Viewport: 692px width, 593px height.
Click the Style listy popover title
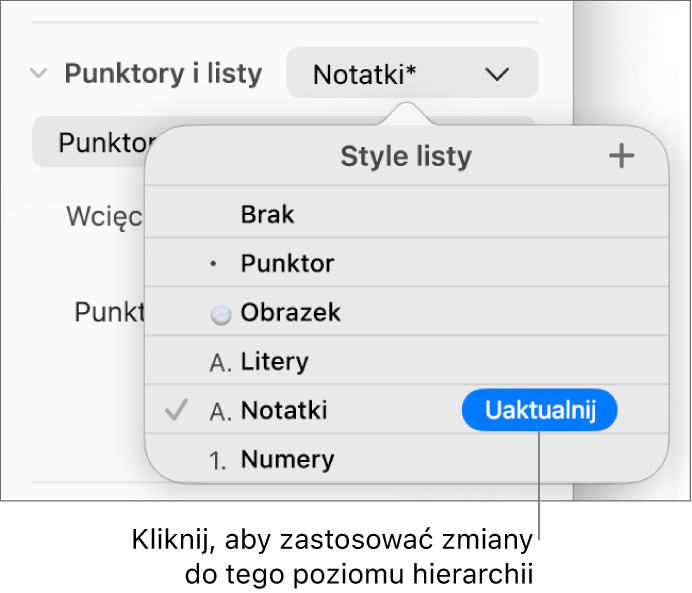point(406,156)
